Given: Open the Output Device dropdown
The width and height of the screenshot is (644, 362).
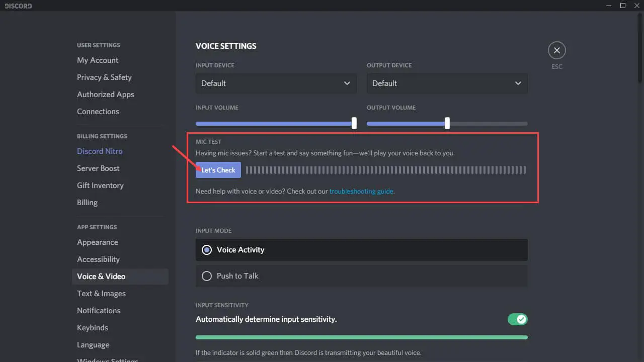Looking at the screenshot, I should 447,83.
